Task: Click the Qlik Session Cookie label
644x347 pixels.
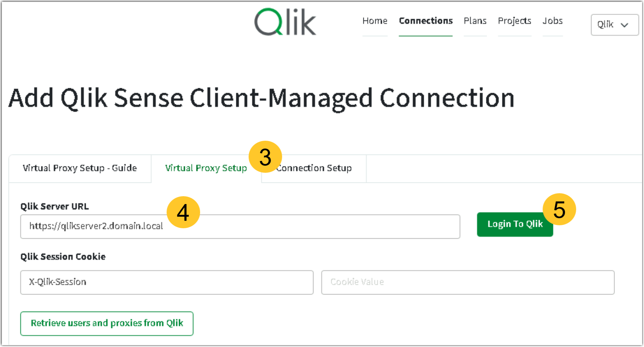Action: tap(63, 257)
